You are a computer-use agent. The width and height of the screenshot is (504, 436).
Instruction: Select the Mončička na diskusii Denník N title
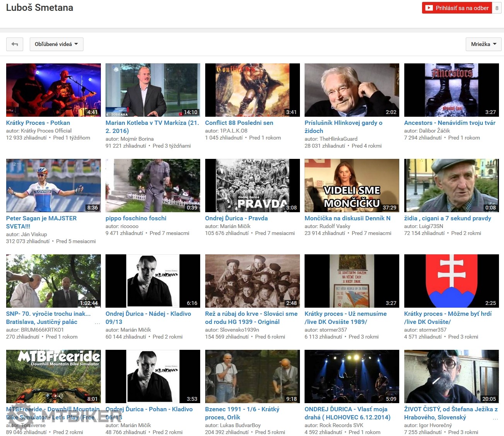(347, 218)
